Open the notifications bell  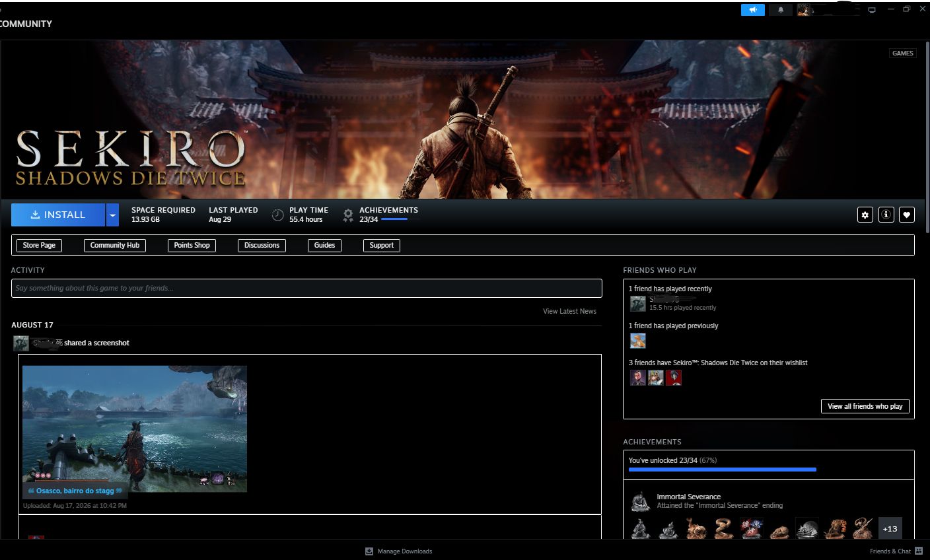click(x=781, y=10)
